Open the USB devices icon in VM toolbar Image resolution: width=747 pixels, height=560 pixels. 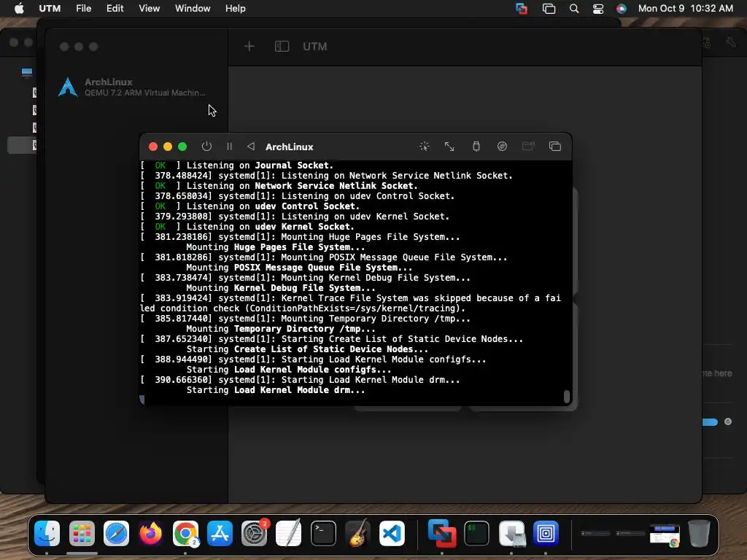coord(476,146)
